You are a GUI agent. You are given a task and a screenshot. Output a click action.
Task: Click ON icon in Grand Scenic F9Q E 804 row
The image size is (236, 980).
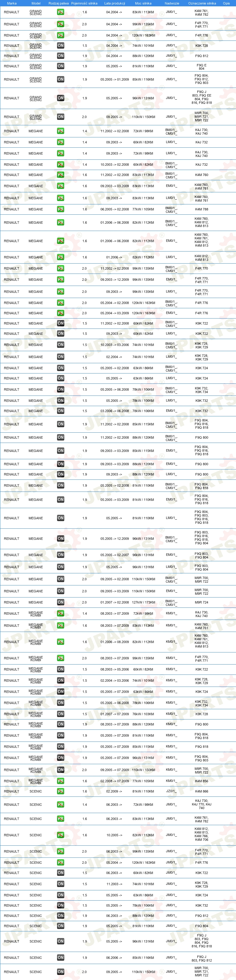point(60,66)
